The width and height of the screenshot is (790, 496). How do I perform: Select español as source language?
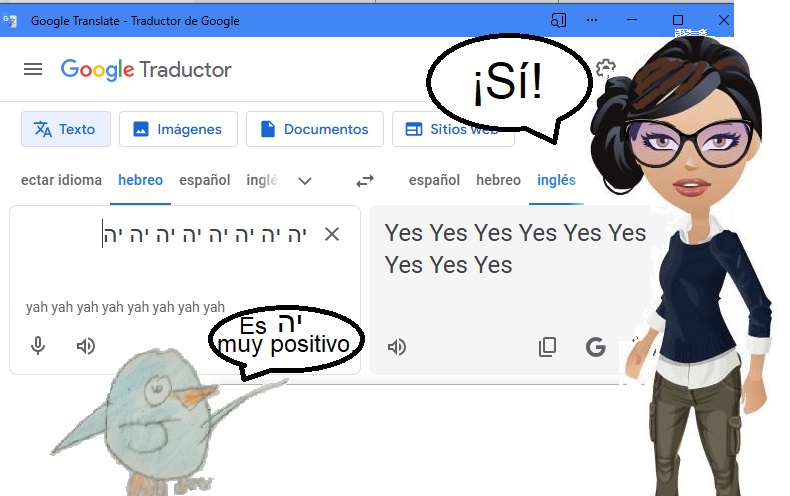205,180
